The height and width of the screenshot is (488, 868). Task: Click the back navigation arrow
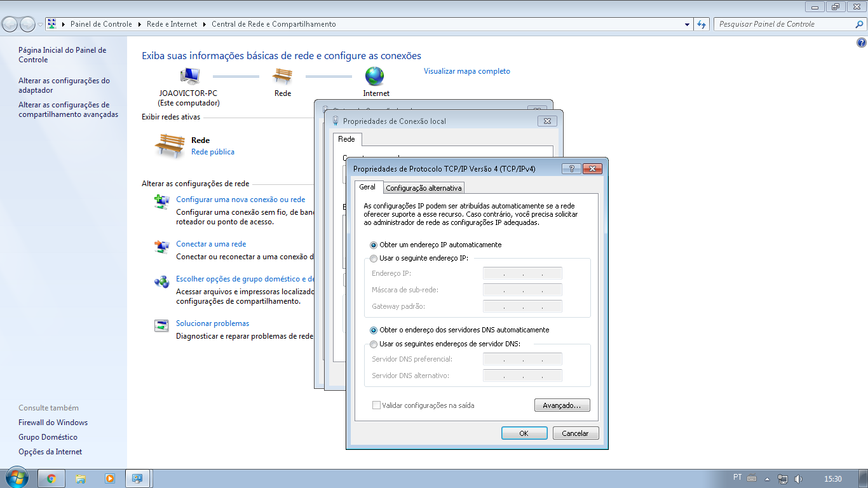click(10, 24)
